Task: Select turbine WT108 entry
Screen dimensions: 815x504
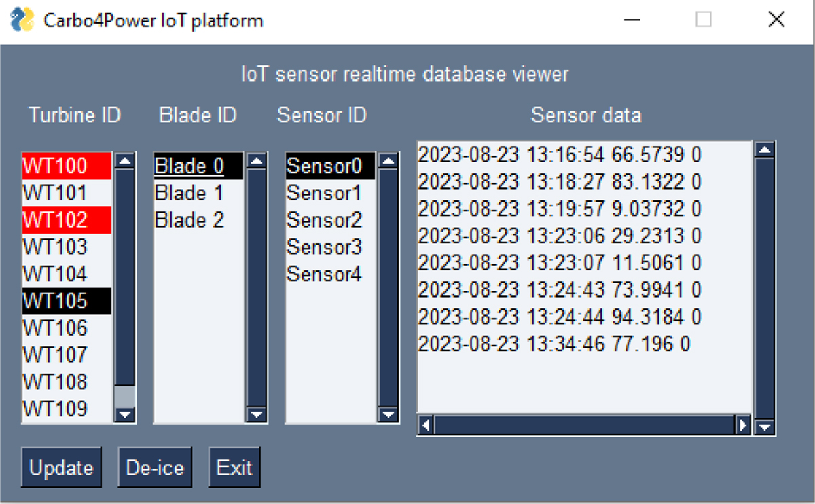Action: (67, 382)
